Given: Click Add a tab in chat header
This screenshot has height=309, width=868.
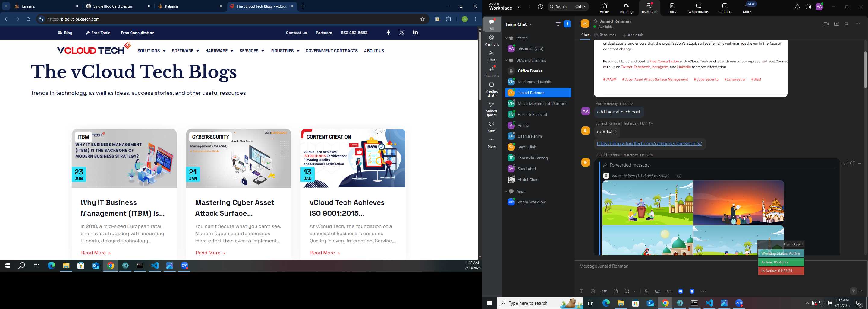Looking at the screenshot, I should pyautogui.click(x=633, y=35).
